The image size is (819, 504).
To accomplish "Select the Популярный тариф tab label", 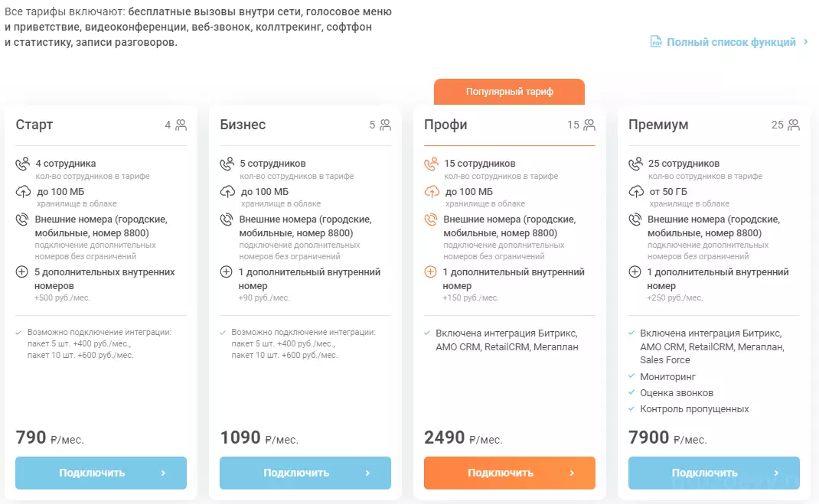I will coord(509,92).
